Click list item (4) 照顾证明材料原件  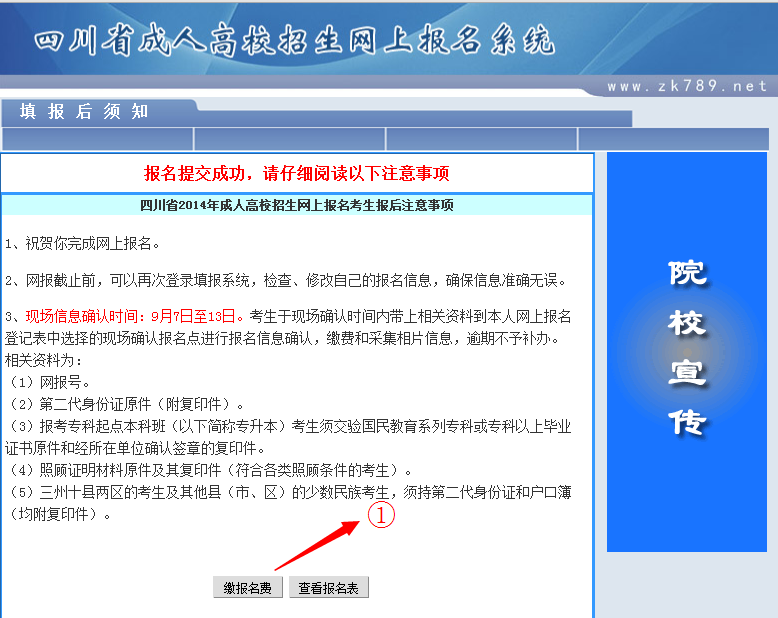(x=208, y=470)
